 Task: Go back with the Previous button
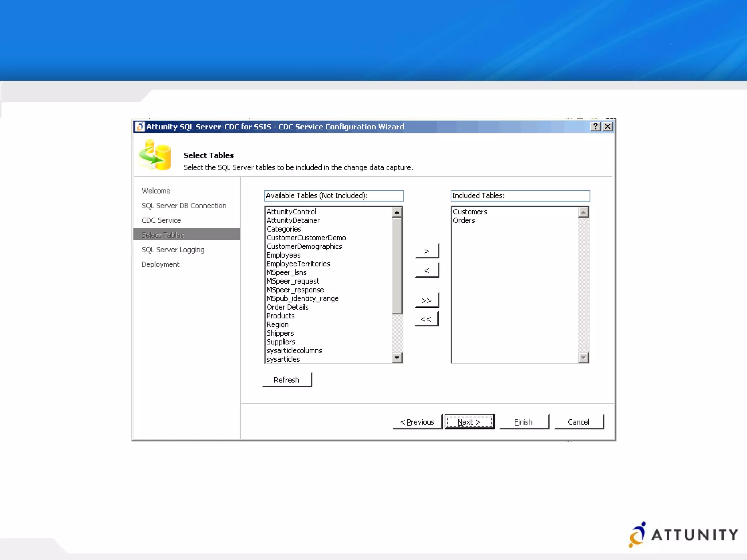tap(417, 422)
